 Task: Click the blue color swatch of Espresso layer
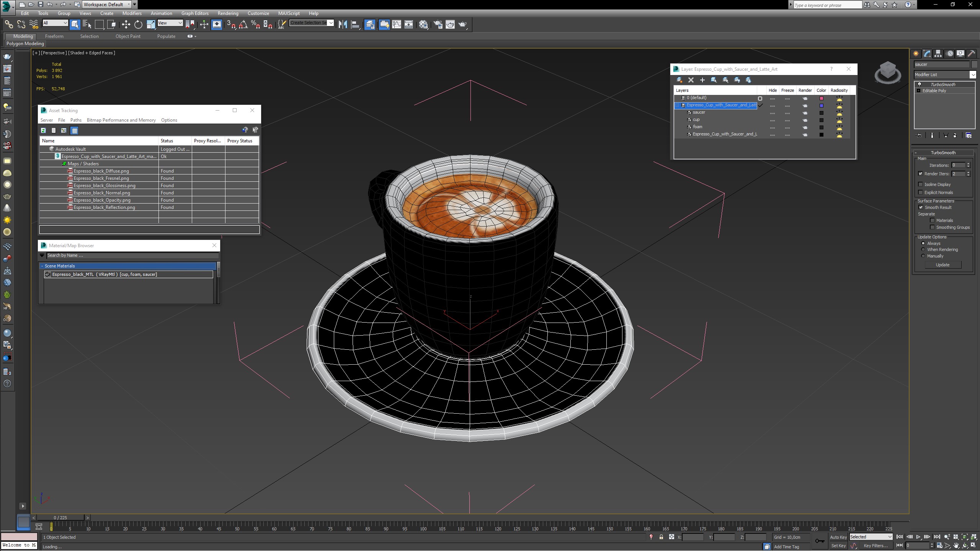pyautogui.click(x=821, y=106)
